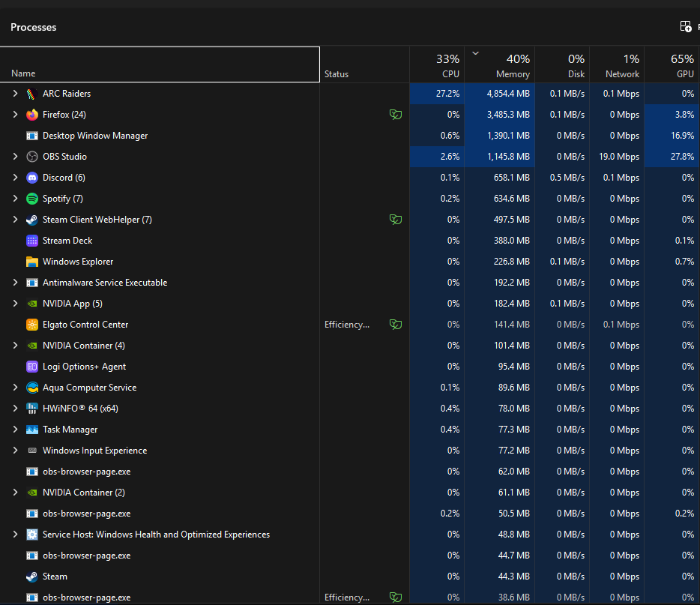Expand the Spotify (7) process group
The height and width of the screenshot is (605, 700).
coord(15,199)
